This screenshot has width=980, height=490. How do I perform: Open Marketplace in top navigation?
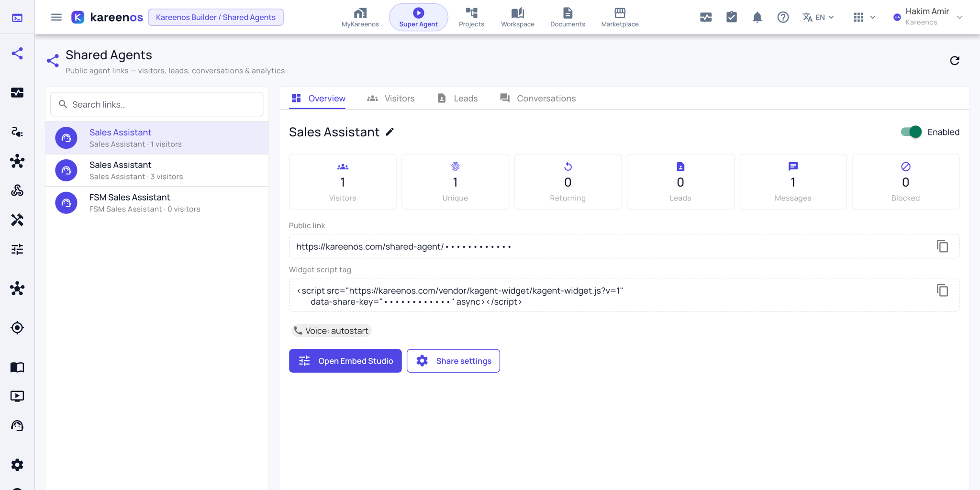620,17
